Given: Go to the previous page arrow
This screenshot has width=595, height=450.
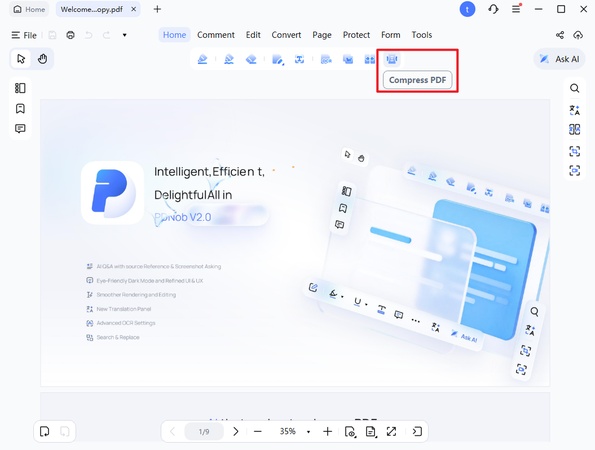Looking at the screenshot, I should 172,431.
